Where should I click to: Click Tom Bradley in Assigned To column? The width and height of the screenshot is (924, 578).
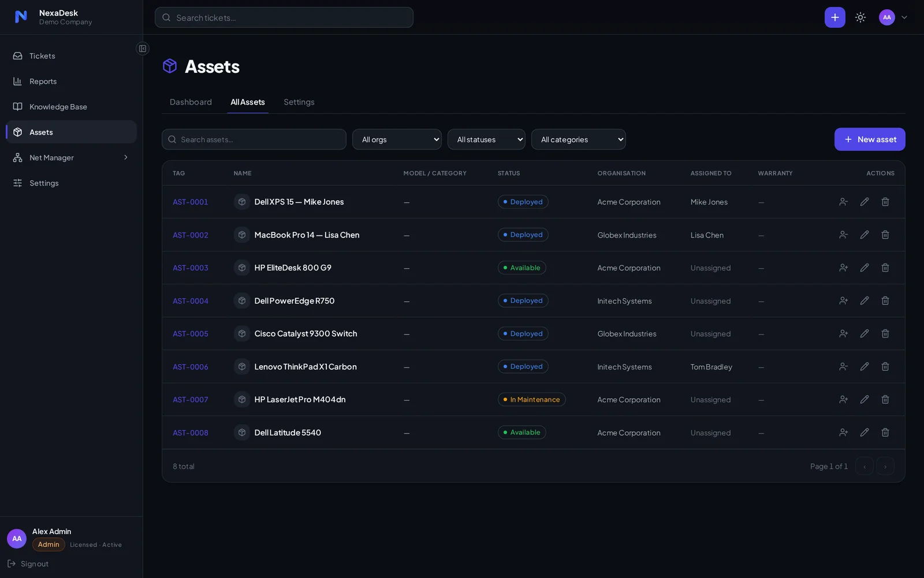point(711,367)
